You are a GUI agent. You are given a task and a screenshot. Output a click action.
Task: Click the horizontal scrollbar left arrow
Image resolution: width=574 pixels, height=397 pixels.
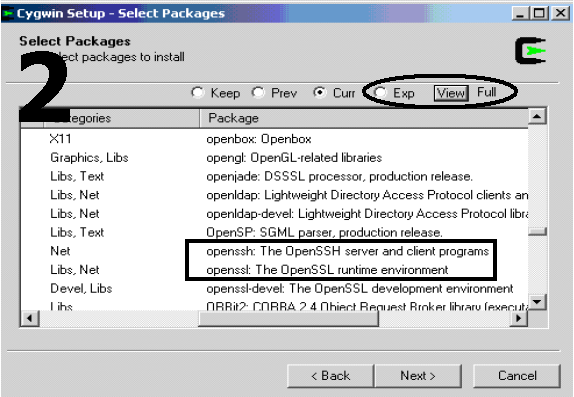tap(30, 318)
